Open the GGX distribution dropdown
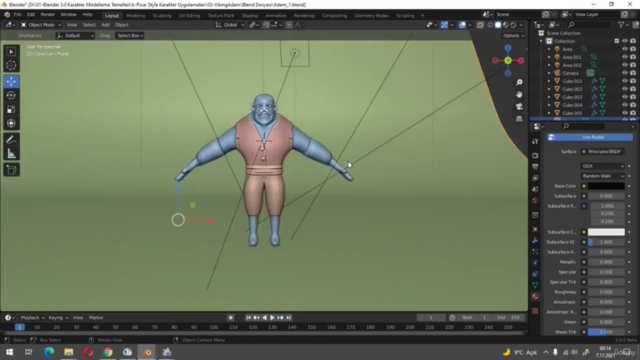640x360 pixels. tap(603, 166)
